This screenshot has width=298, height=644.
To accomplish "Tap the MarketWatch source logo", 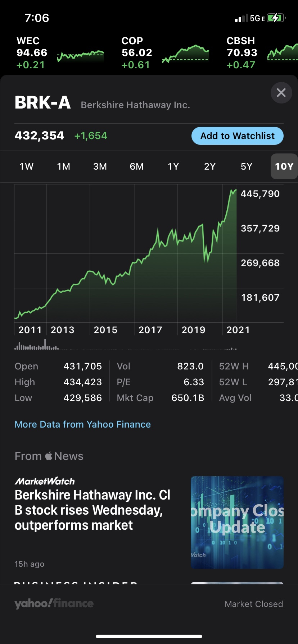I will tap(45, 481).
